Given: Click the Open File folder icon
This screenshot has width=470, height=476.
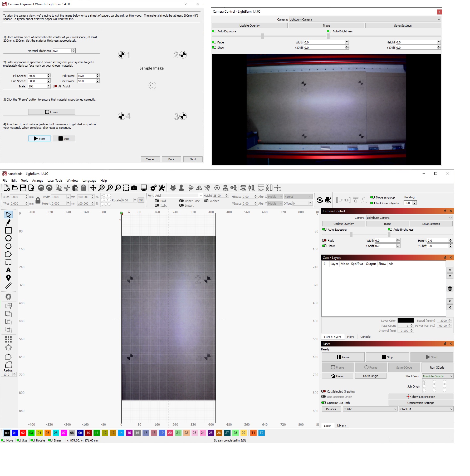Looking at the screenshot, I should 15,188.
